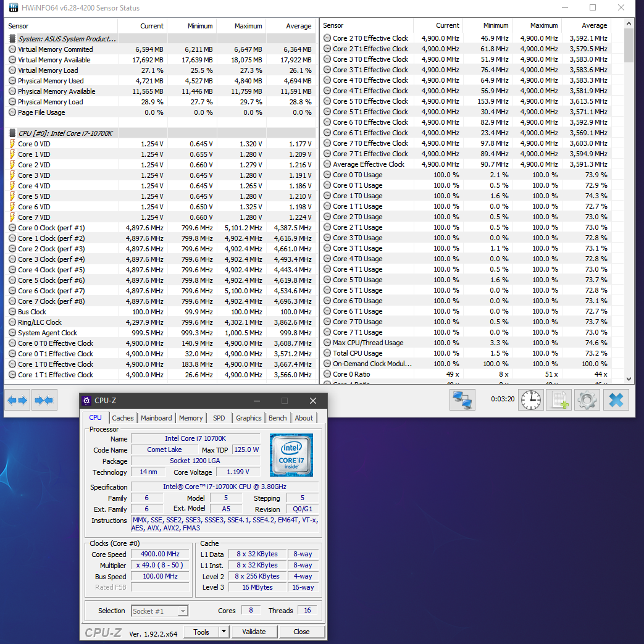This screenshot has width=644, height=644.
Task: Select the Core 3 T0 Usage row
Action: pos(467,238)
